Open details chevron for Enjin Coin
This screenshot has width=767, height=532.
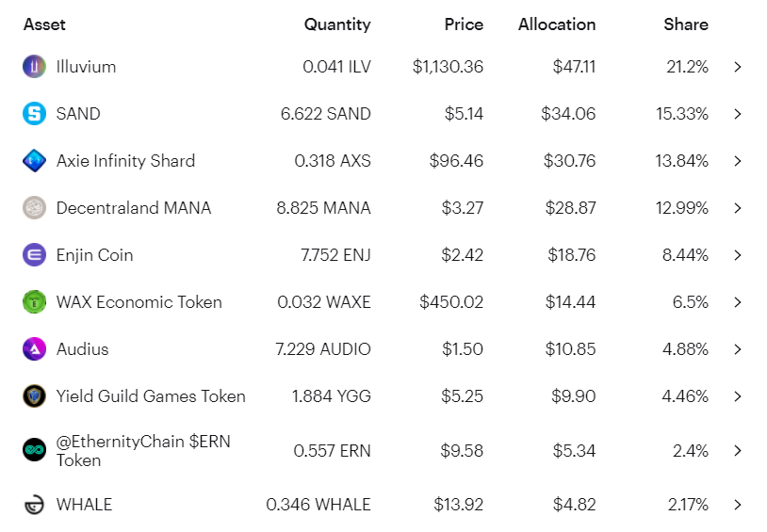click(x=738, y=255)
